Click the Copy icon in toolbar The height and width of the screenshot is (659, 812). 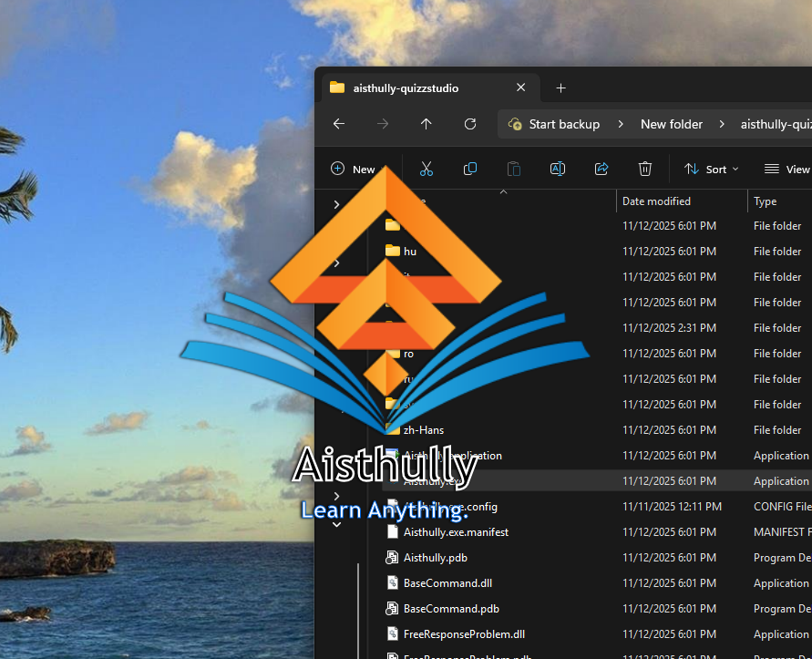coord(470,169)
